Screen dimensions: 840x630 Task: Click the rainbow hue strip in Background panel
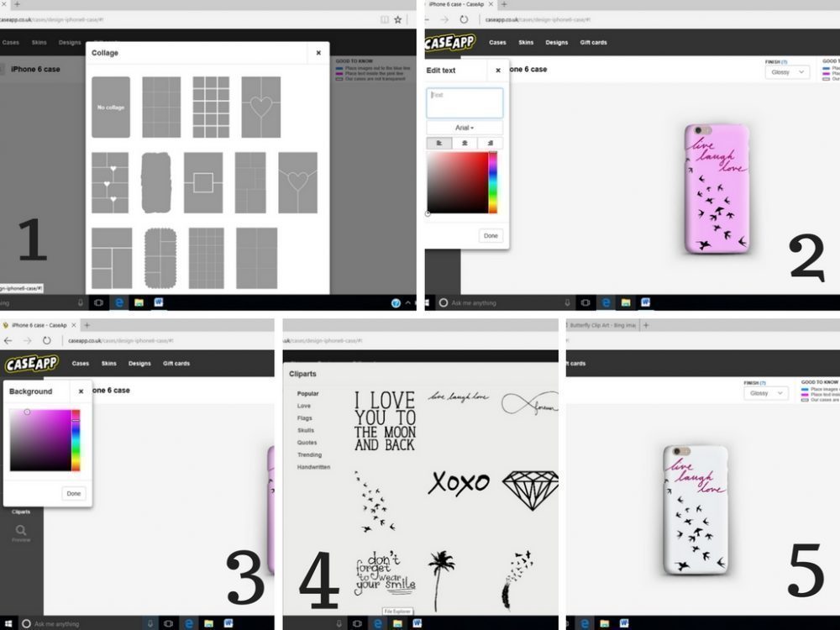[x=76, y=440]
